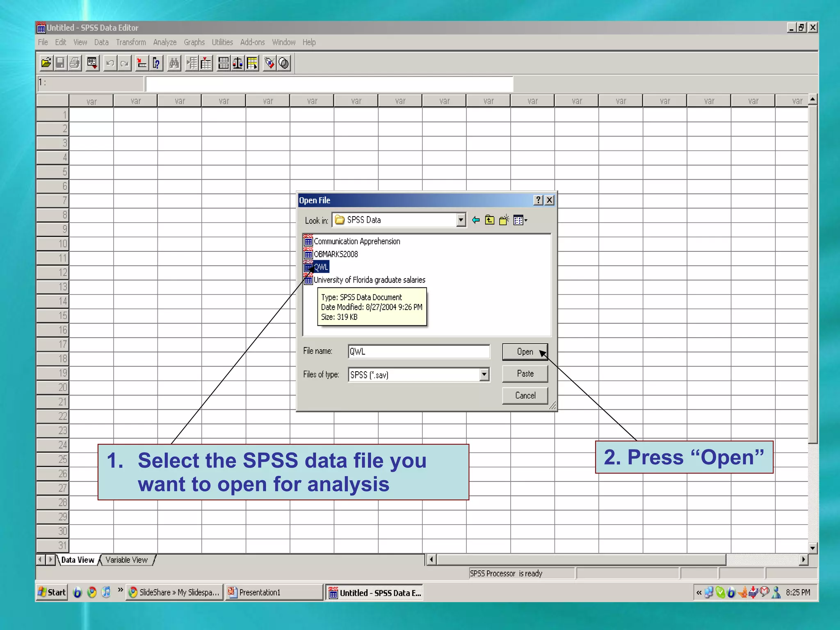Select Presentation1 taskbar button
Screen dimensions: 840x630
274,592
